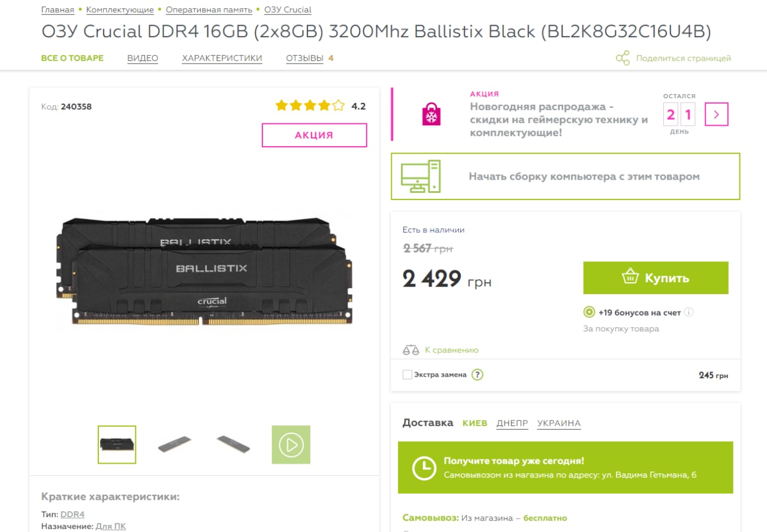This screenshot has height=532, width=767.
Task: Click the share page icon
Action: [623, 58]
